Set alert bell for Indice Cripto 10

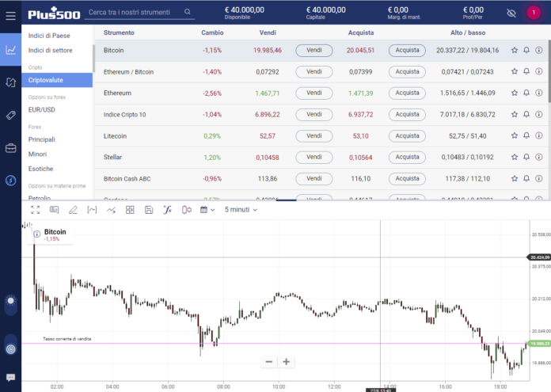526,114
